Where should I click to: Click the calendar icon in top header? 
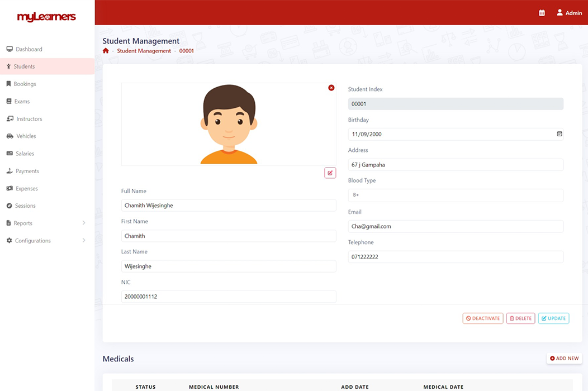(542, 13)
